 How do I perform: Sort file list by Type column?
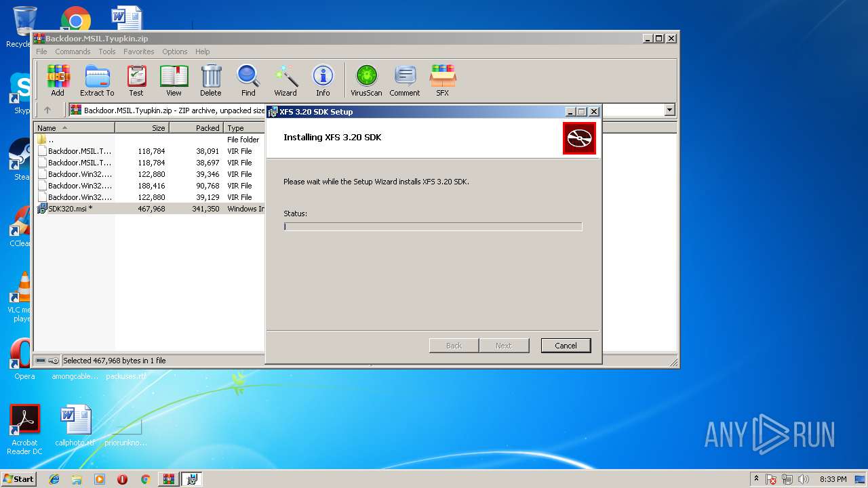click(x=244, y=127)
